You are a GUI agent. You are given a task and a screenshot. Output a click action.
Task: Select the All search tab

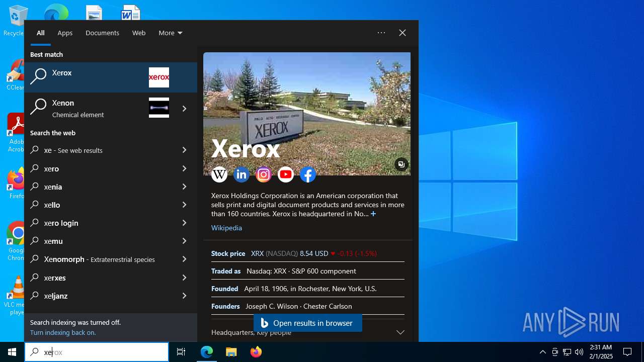(x=41, y=33)
